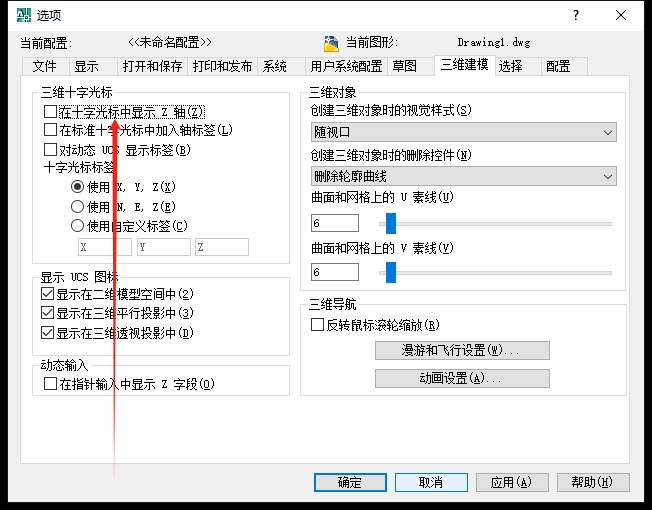The height and width of the screenshot is (510, 652).
Task: Open the 打开和保存 tab
Action: [x=152, y=67]
